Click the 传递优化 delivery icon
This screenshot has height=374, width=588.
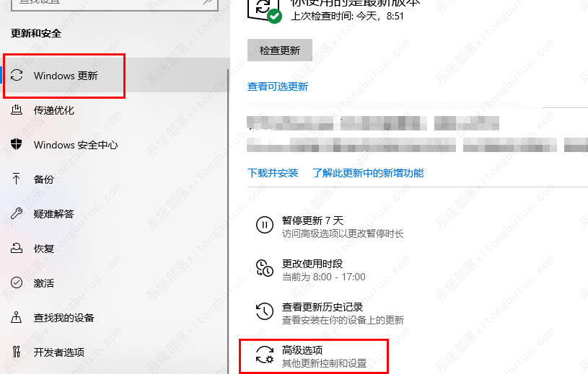17,110
